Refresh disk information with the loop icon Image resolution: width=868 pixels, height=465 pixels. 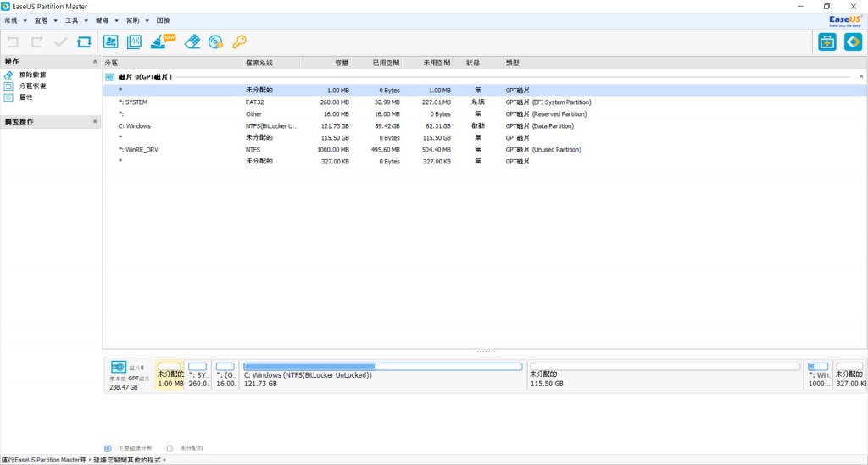84,42
